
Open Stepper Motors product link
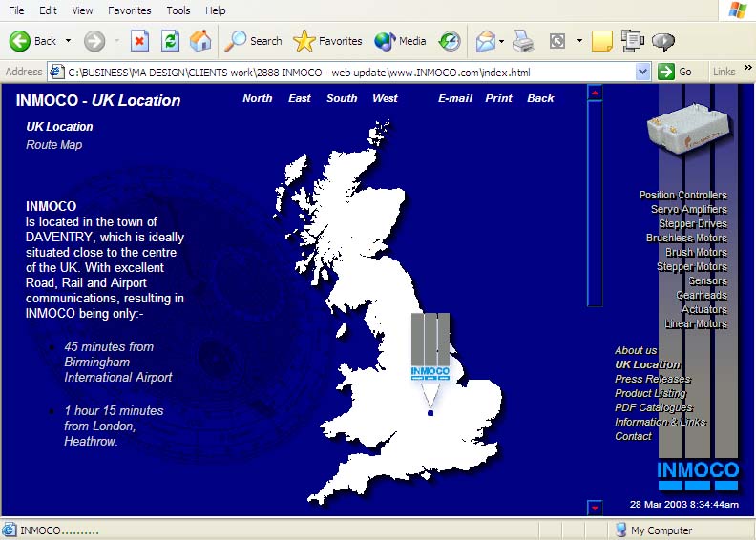pos(692,266)
